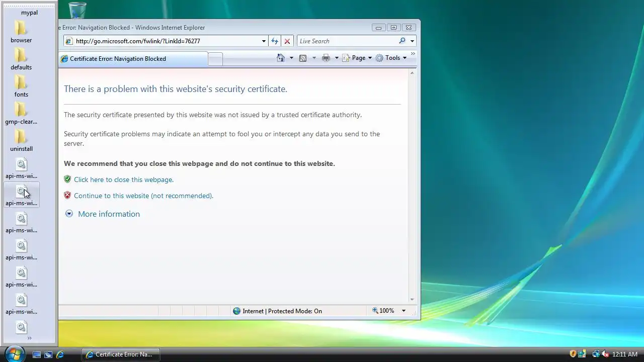Viewport: 644px width, 362px height.
Task: Click the page scrollbar down arrow
Action: pos(412,299)
